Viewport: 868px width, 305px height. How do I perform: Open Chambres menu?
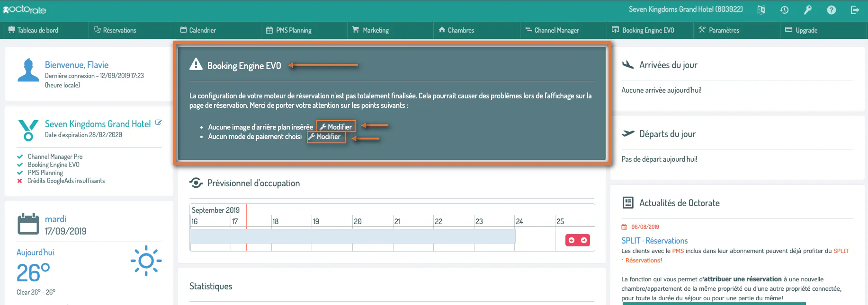pyautogui.click(x=456, y=30)
